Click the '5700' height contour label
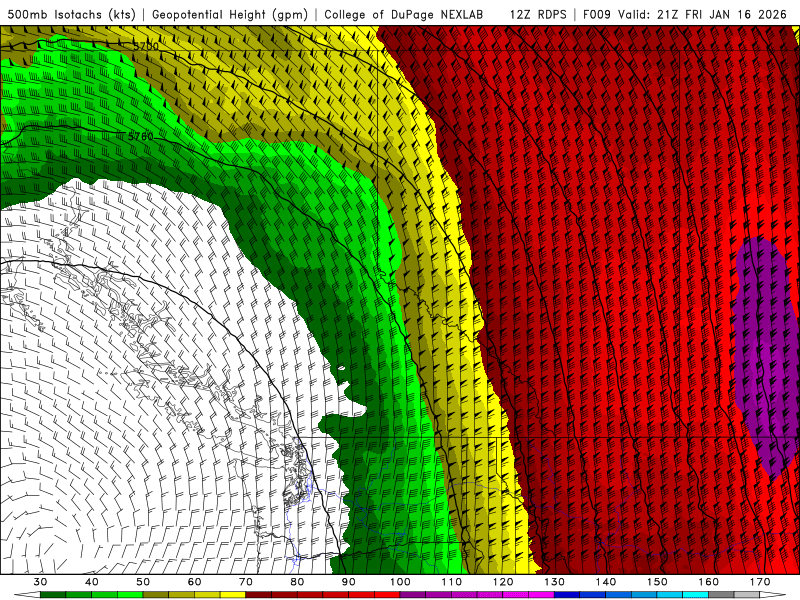This screenshot has width=800, height=600. coord(146,46)
